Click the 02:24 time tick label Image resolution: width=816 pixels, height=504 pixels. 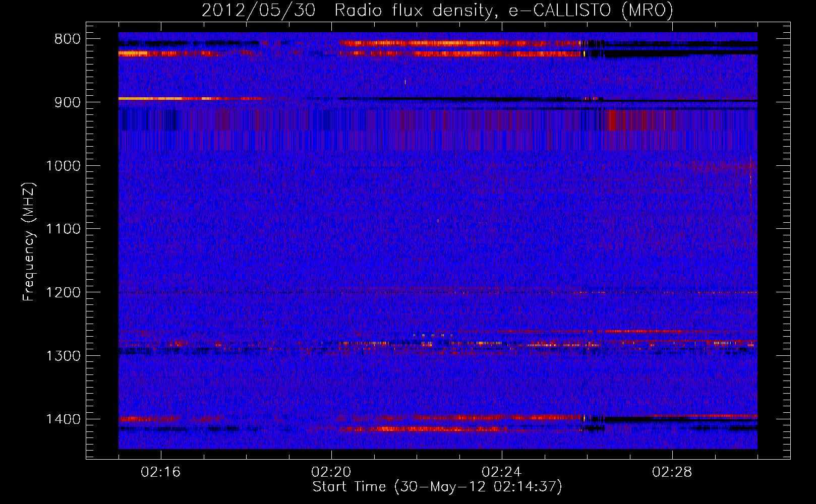[x=502, y=472]
